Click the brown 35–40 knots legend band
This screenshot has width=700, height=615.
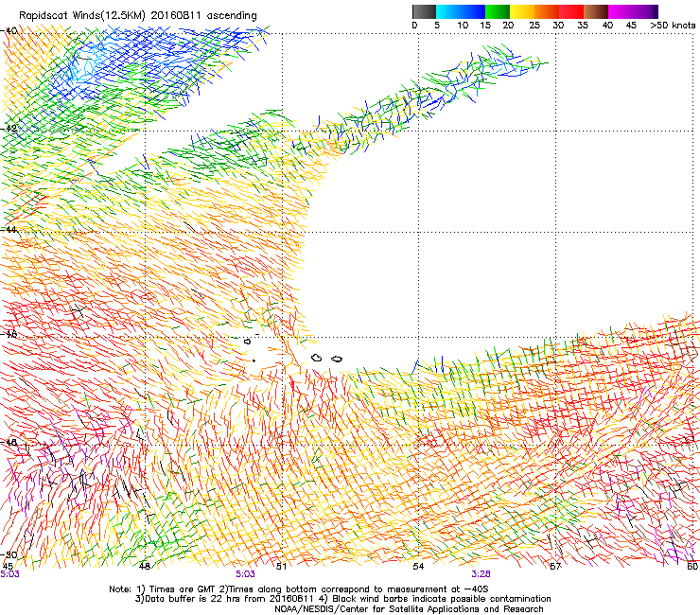[596, 11]
